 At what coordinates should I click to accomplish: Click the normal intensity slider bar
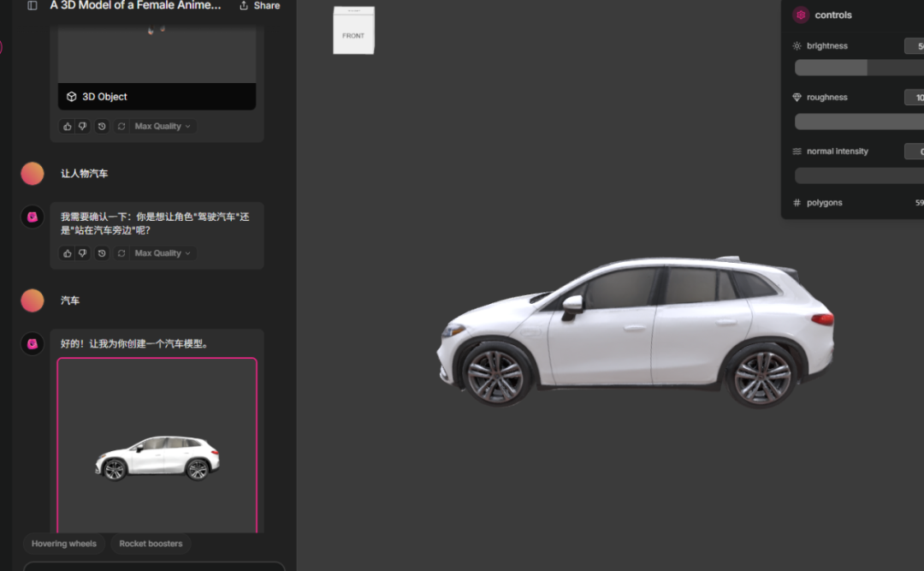click(x=859, y=175)
